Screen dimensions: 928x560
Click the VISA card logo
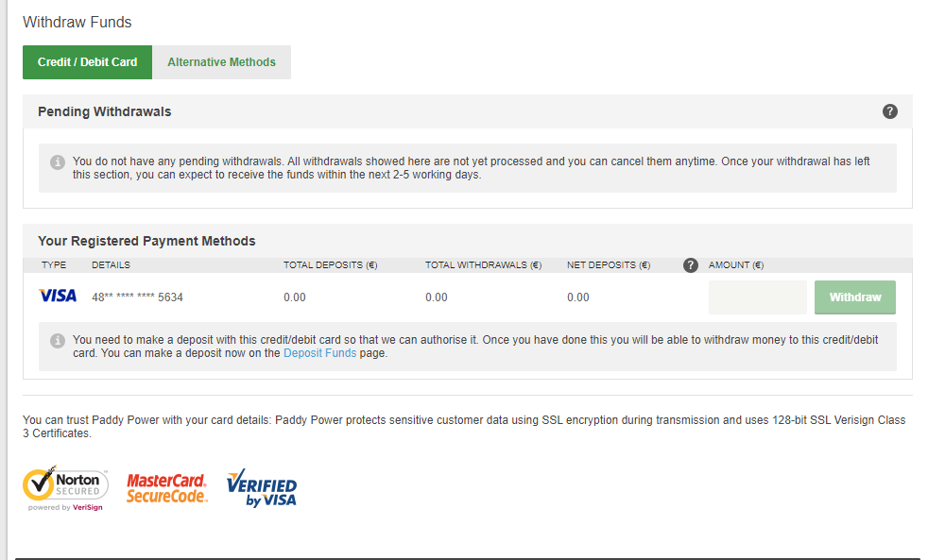[58, 296]
